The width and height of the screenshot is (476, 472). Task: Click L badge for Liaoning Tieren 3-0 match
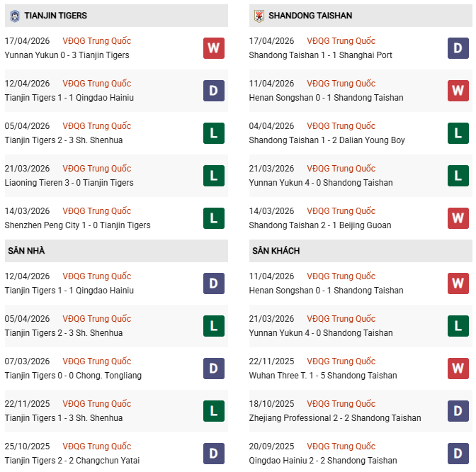tap(214, 176)
